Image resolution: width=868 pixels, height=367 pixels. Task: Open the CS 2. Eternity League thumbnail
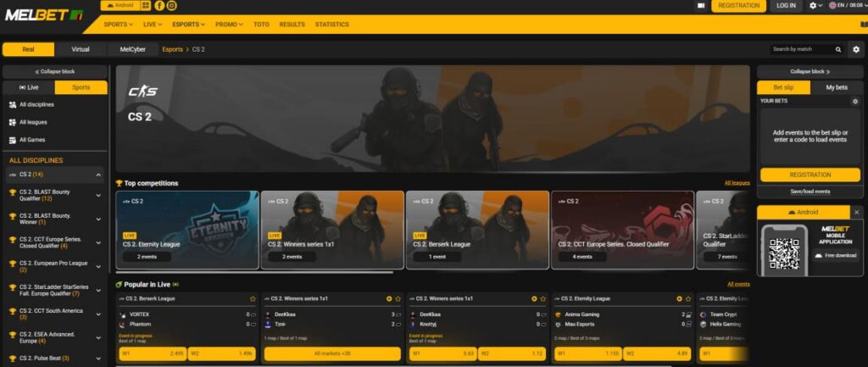(187, 231)
